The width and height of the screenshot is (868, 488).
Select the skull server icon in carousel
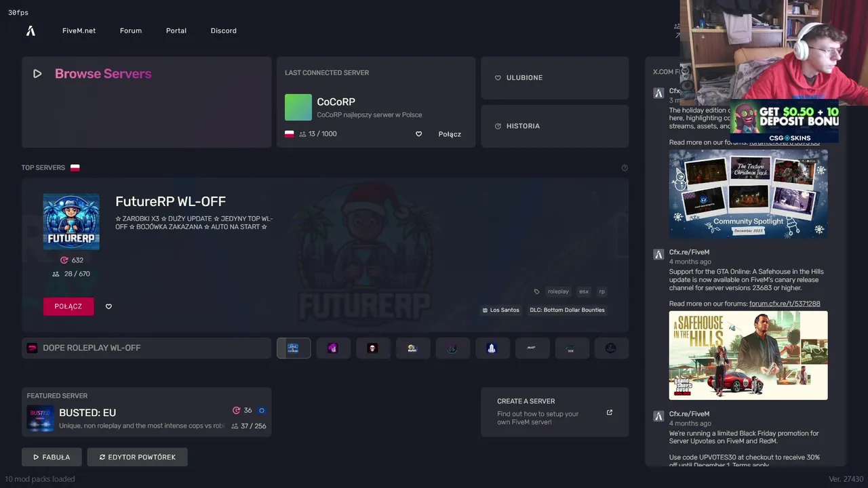click(x=373, y=348)
